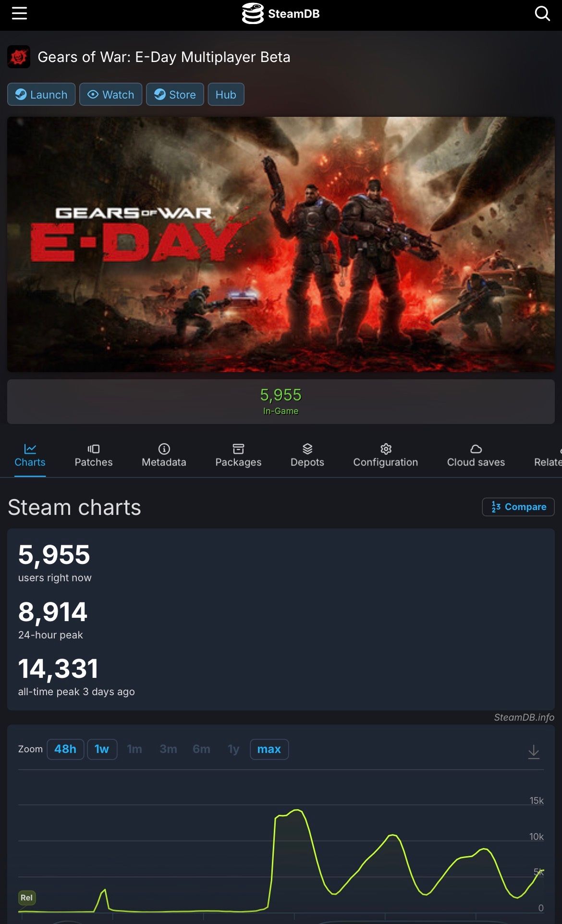Open the Store page button
The width and height of the screenshot is (562, 924).
tap(175, 94)
